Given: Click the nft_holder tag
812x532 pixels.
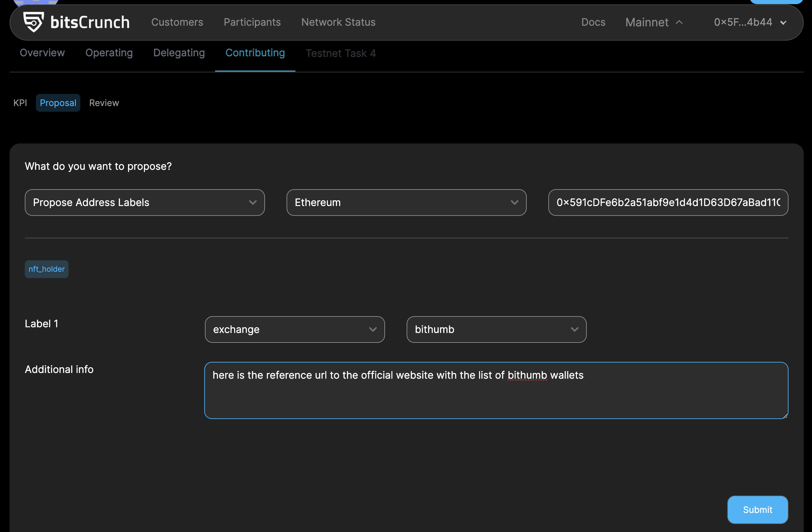Looking at the screenshot, I should click(47, 269).
